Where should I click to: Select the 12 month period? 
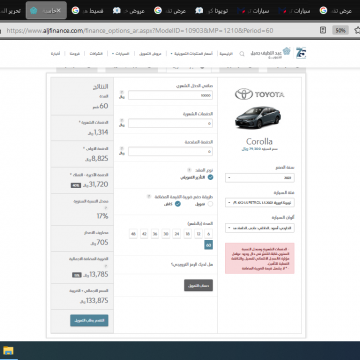pos(198,234)
